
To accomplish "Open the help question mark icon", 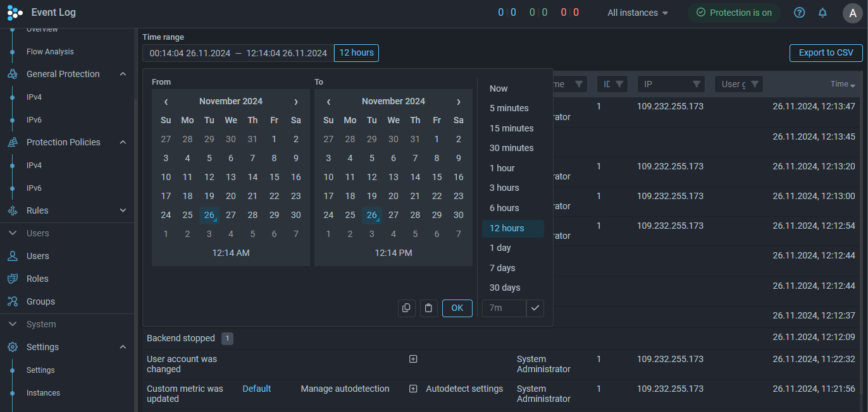I will tap(799, 13).
